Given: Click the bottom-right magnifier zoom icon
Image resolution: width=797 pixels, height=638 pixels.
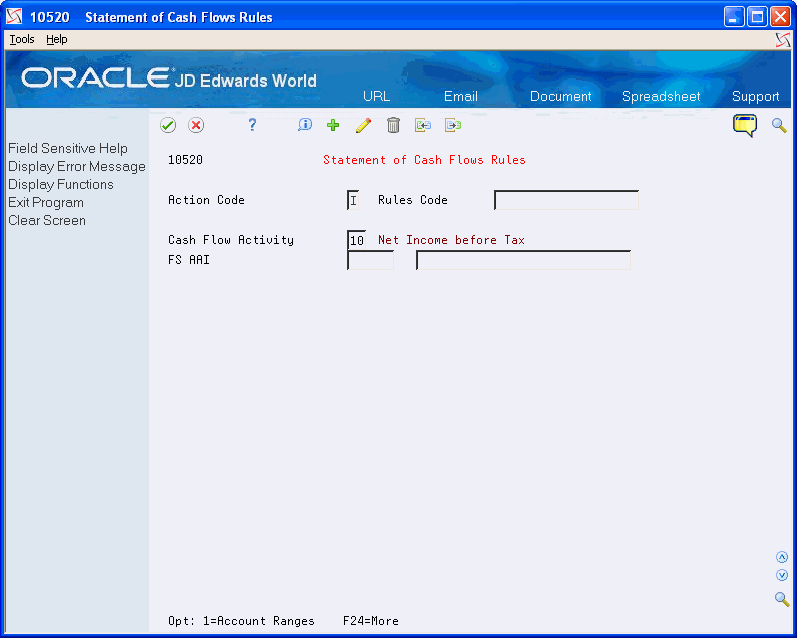Looking at the screenshot, I should tap(782, 599).
